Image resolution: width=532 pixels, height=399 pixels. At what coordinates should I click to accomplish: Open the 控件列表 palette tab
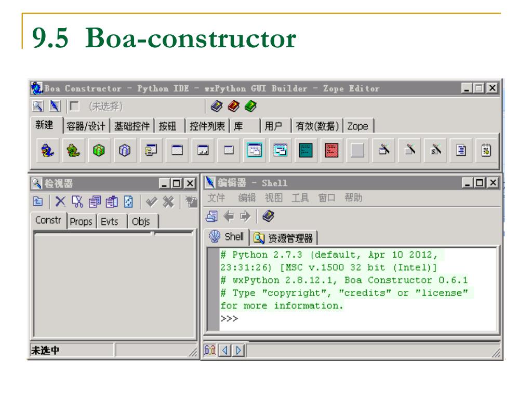point(207,126)
